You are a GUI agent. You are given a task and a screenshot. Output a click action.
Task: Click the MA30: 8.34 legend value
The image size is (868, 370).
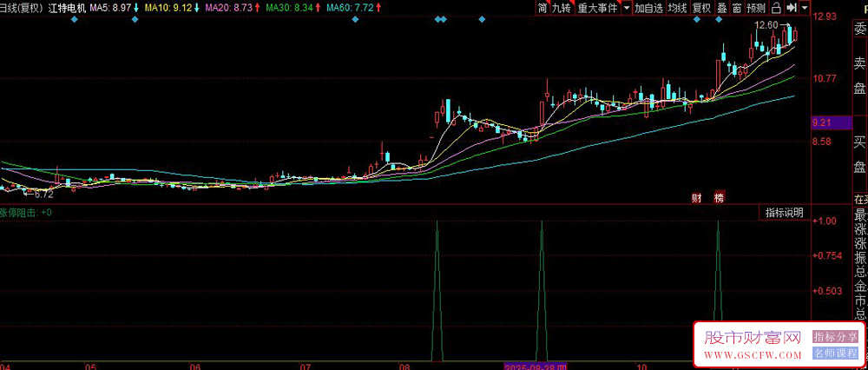pyautogui.click(x=290, y=8)
